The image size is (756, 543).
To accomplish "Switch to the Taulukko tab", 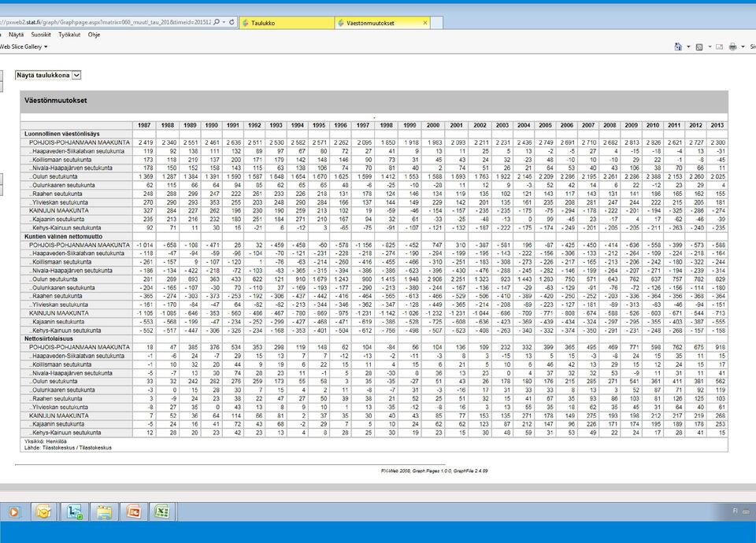I will (x=287, y=23).
